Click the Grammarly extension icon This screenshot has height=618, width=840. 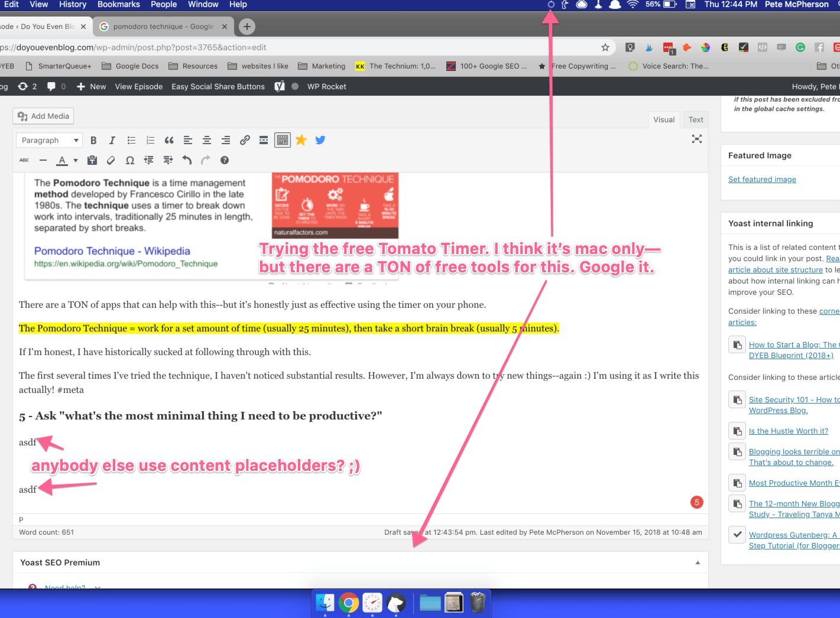pos(800,47)
